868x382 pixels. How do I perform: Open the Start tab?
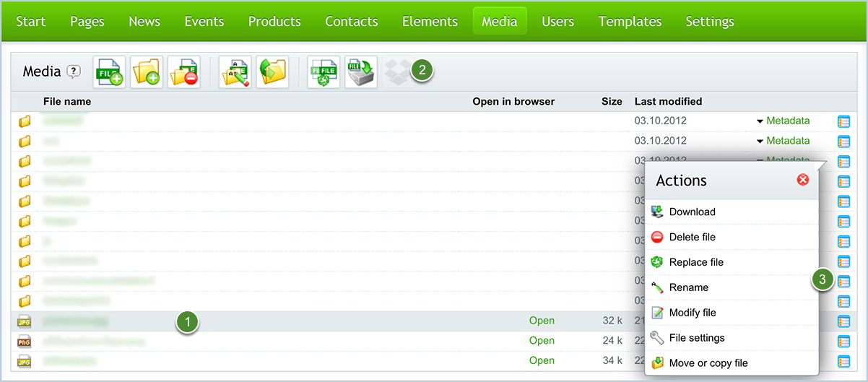(31, 21)
